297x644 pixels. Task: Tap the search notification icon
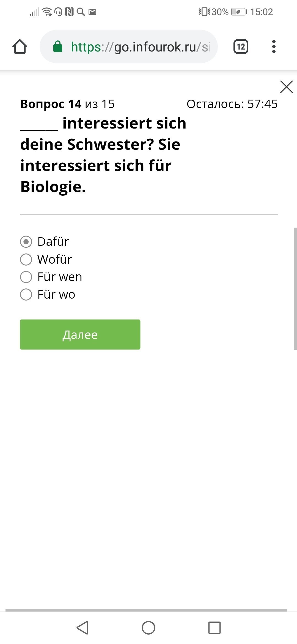coord(81,12)
